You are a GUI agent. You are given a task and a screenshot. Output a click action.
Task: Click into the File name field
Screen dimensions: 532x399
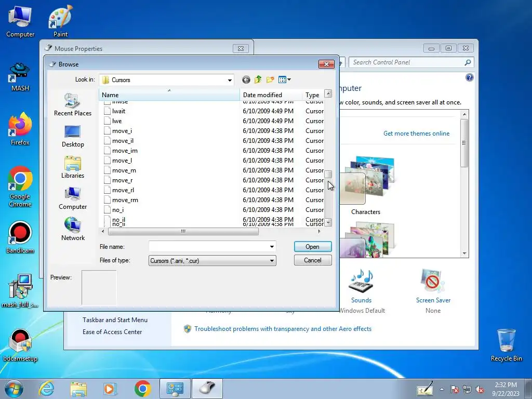click(209, 247)
